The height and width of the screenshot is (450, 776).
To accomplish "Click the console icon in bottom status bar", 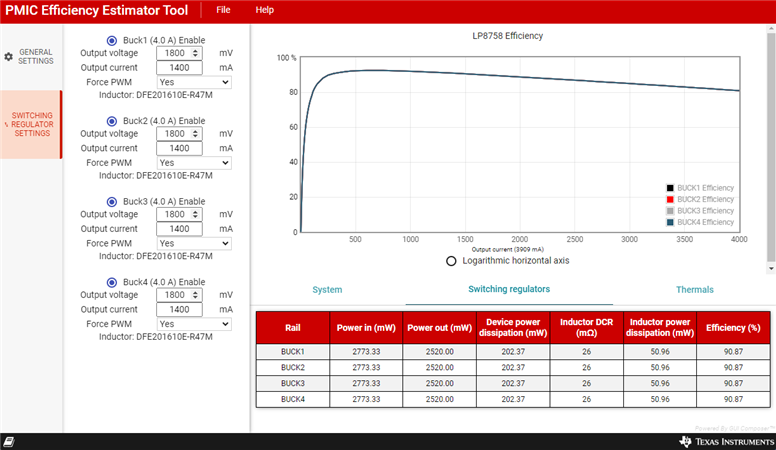I will pos(9,442).
